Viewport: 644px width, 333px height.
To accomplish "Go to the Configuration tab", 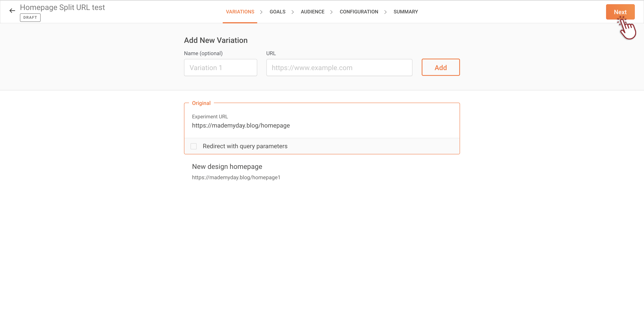I will tap(358, 12).
